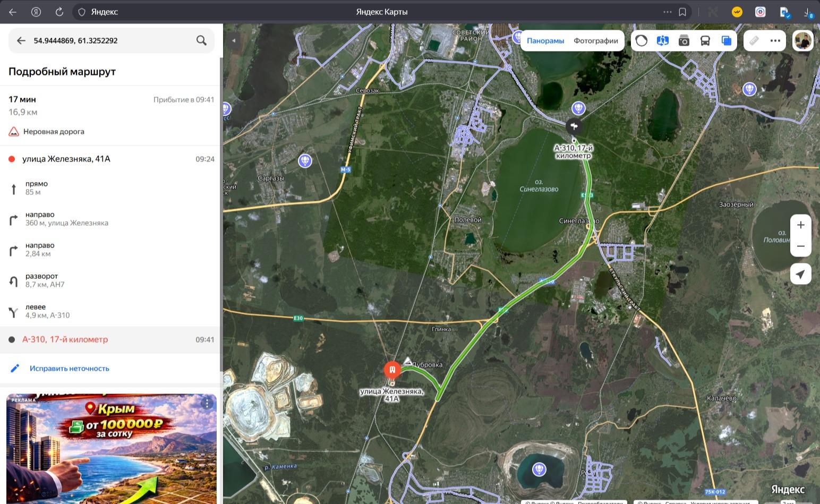Open the ad options three-dot menu
The height and width of the screenshot is (504, 820).
click(x=207, y=404)
